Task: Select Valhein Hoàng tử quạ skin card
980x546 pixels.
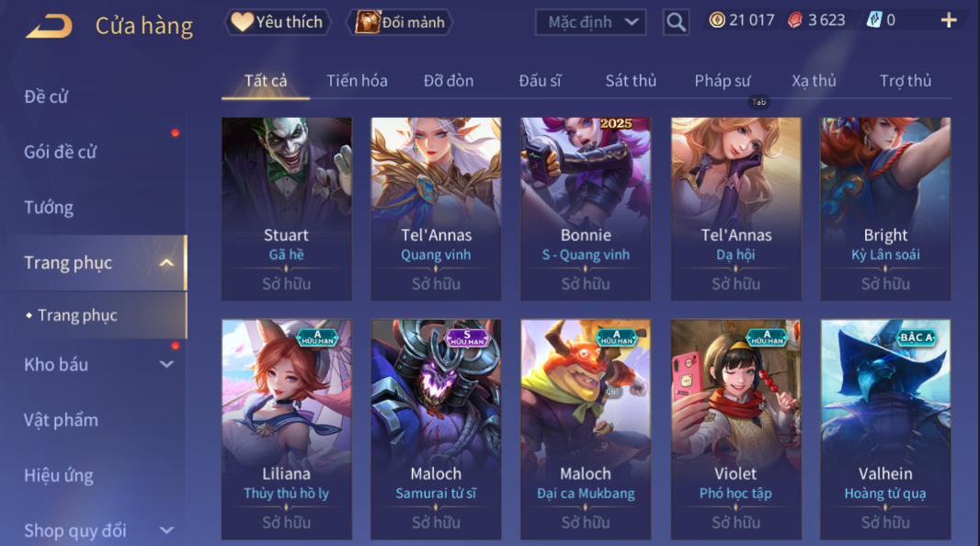Action: (x=885, y=429)
